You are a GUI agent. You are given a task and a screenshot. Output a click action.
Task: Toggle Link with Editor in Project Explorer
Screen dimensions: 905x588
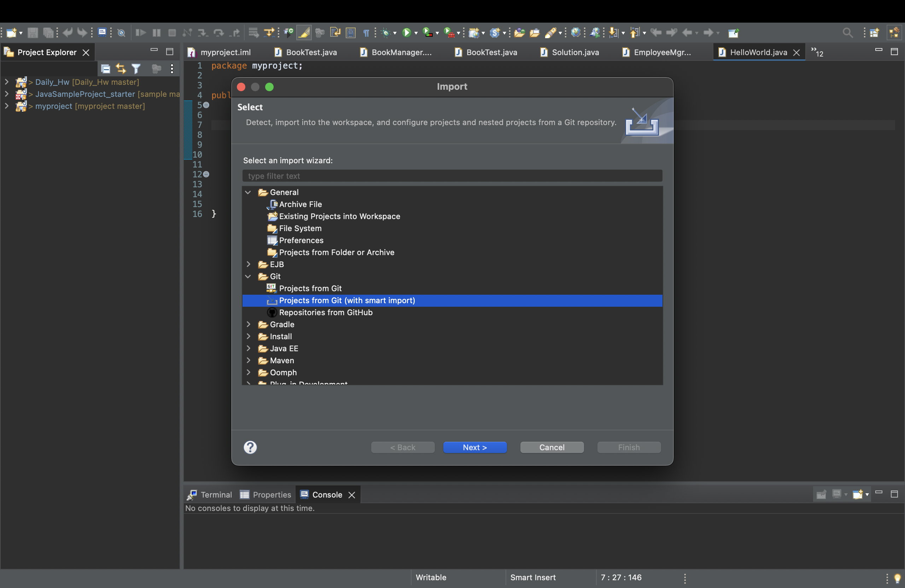click(x=121, y=69)
